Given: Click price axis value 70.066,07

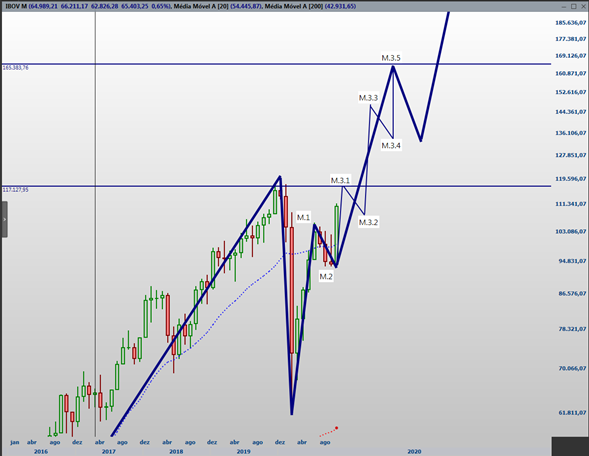Looking at the screenshot, I should pos(572,368).
